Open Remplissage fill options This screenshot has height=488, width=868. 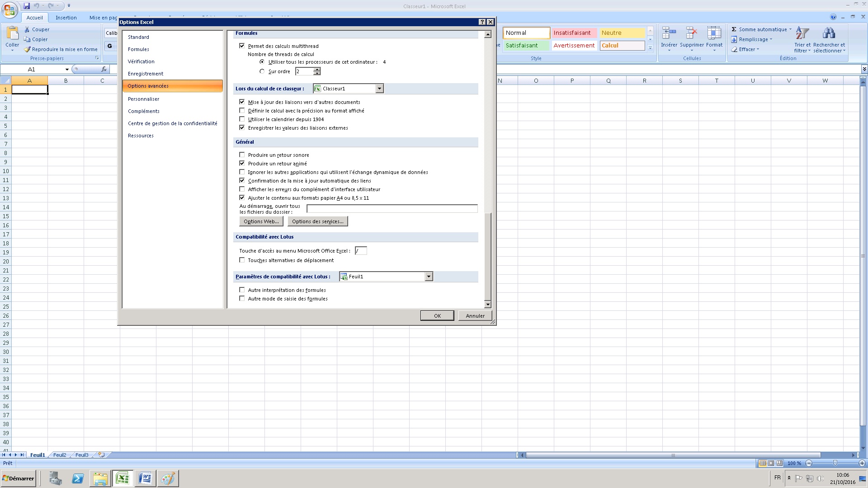coord(751,39)
